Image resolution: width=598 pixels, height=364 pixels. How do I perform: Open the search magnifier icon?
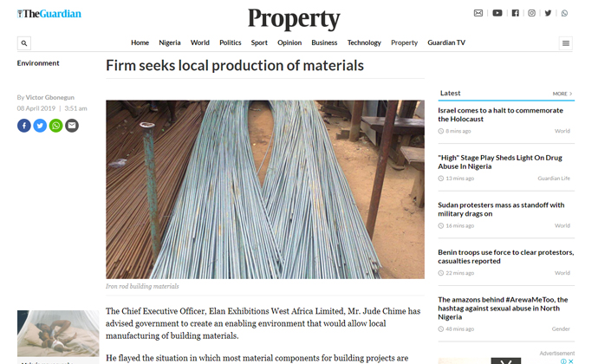coord(24,43)
